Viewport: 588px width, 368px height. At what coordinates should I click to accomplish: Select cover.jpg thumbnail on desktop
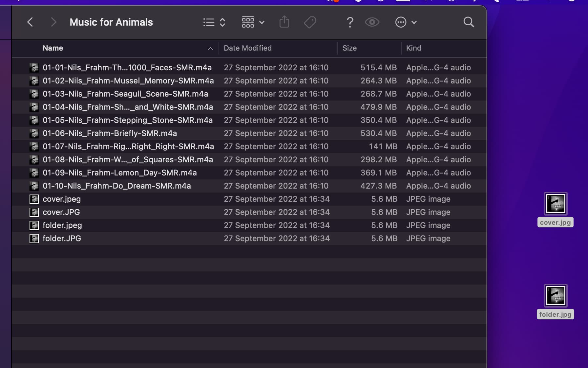[556, 204]
